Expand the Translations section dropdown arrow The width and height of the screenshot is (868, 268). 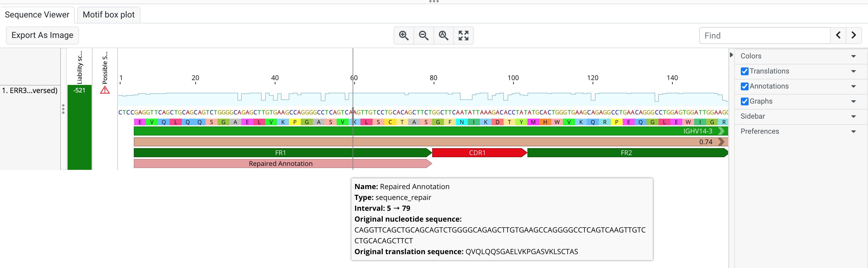pyautogui.click(x=853, y=71)
